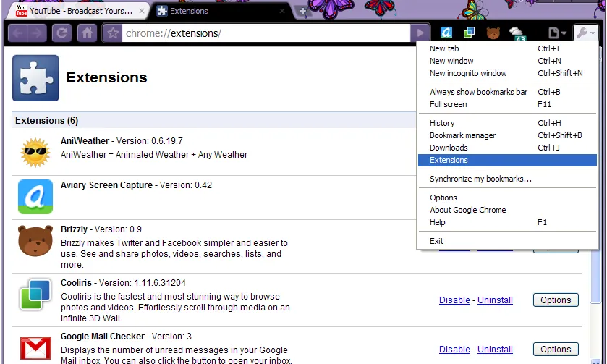Click the Google Mail Checker name
Image resolution: width=607 pixels, height=364 pixels.
tap(103, 336)
